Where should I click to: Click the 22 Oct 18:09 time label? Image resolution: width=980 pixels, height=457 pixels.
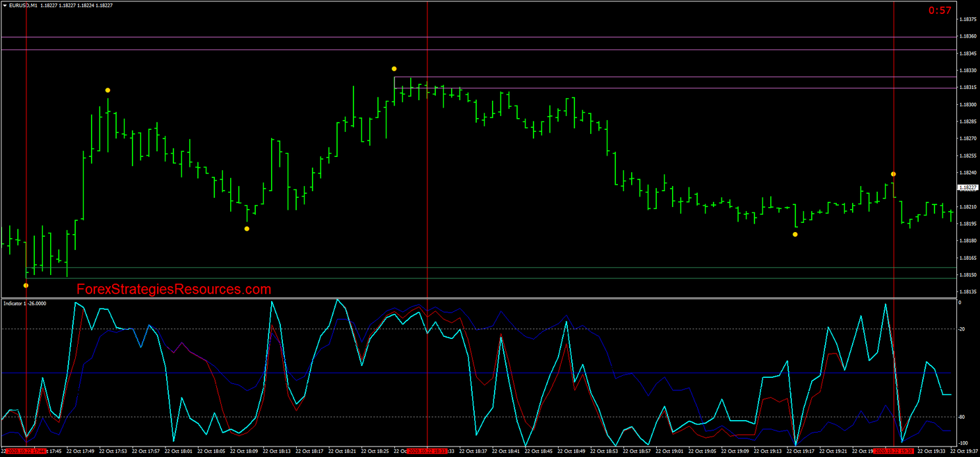point(244,452)
